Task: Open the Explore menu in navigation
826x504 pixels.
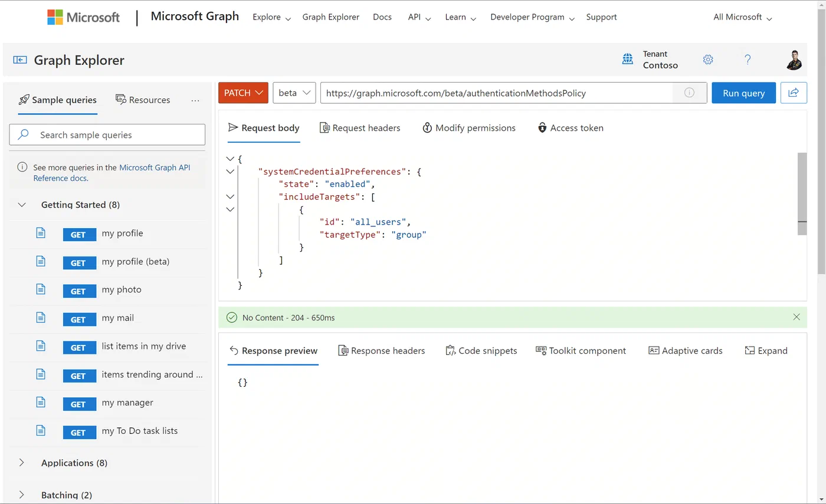Action: pos(271,17)
